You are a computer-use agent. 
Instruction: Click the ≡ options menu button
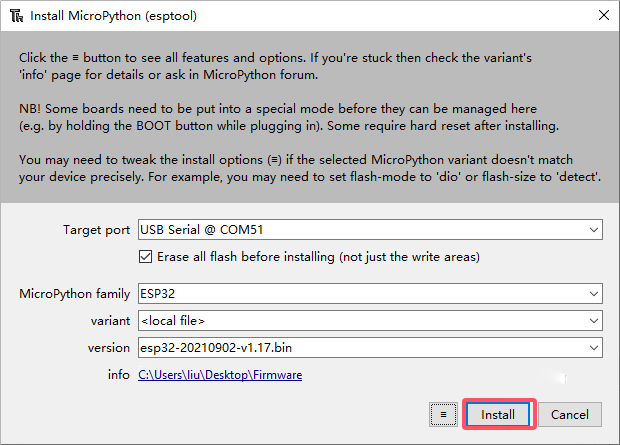point(443,415)
